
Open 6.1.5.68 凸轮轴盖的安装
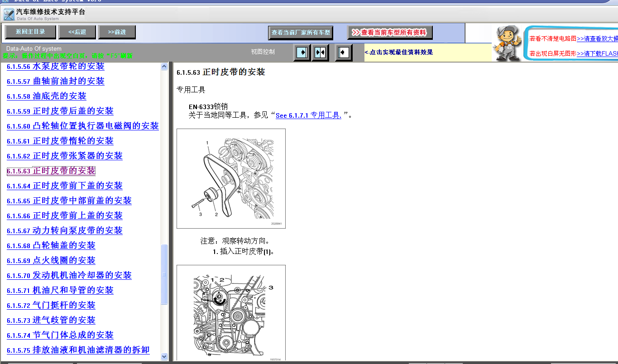[x=51, y=245]
